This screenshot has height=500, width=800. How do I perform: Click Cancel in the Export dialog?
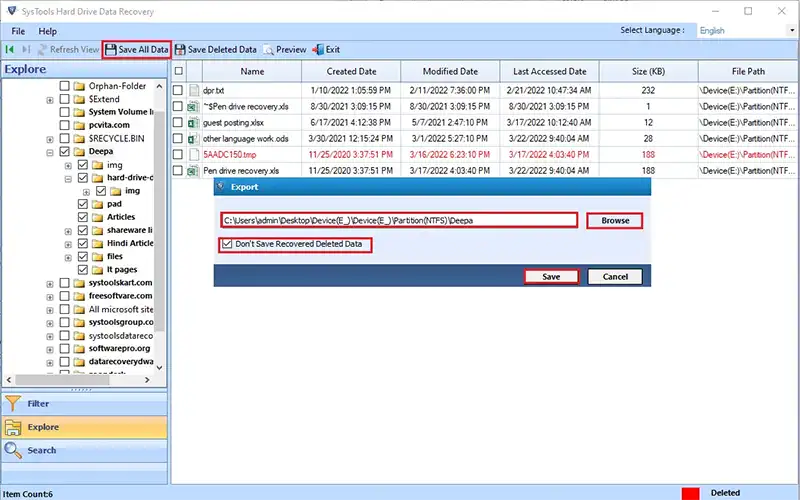coord(615,277)
